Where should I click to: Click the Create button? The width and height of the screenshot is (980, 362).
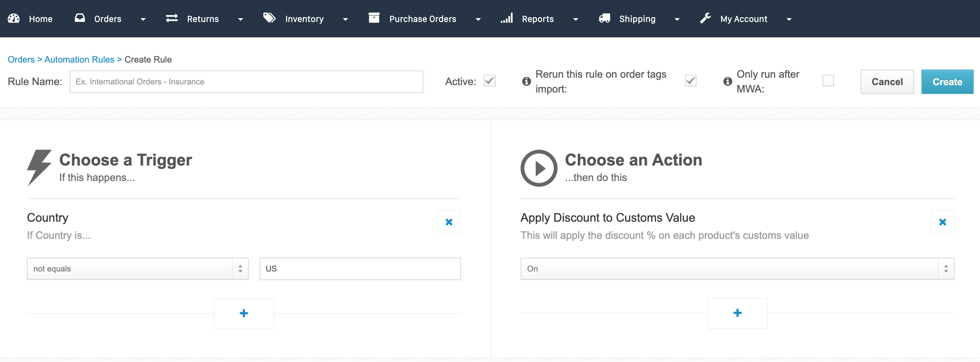point(947,81)
